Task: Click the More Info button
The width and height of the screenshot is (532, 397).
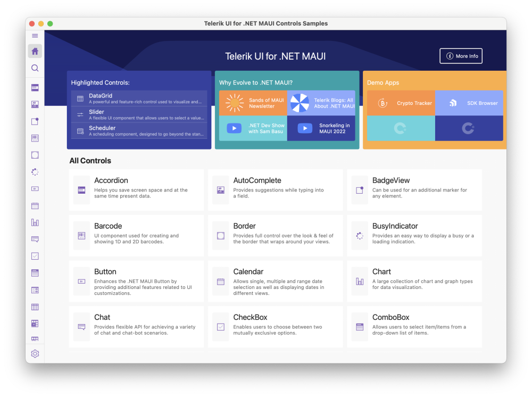Action: 461,55
